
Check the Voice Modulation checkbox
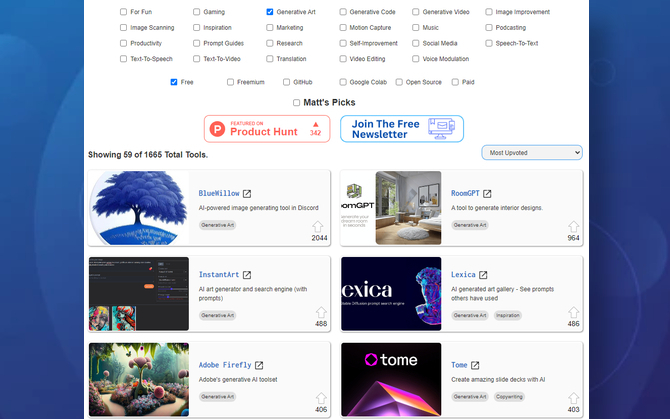coord(416,59)
